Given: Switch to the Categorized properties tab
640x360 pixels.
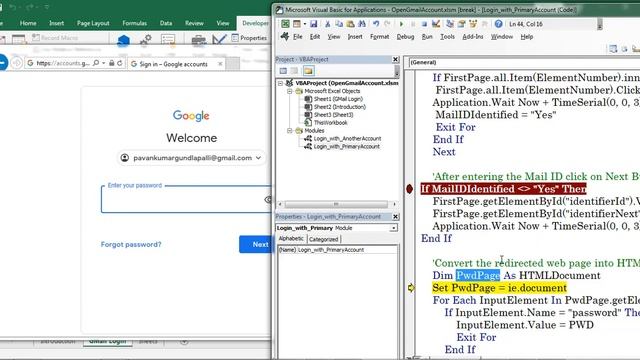Looking at the screenshot, I should pyautogui.click(x=323, y=239).
